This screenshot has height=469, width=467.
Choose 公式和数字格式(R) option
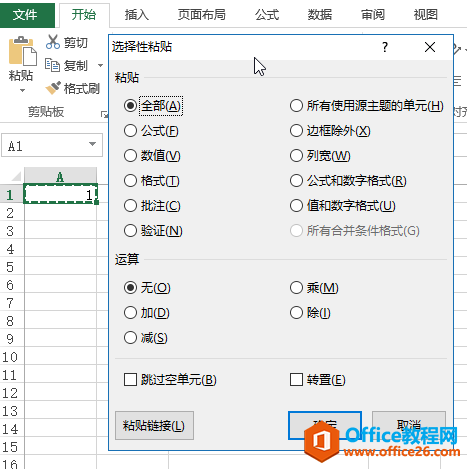pyautogui.click(x=348, y=181)
